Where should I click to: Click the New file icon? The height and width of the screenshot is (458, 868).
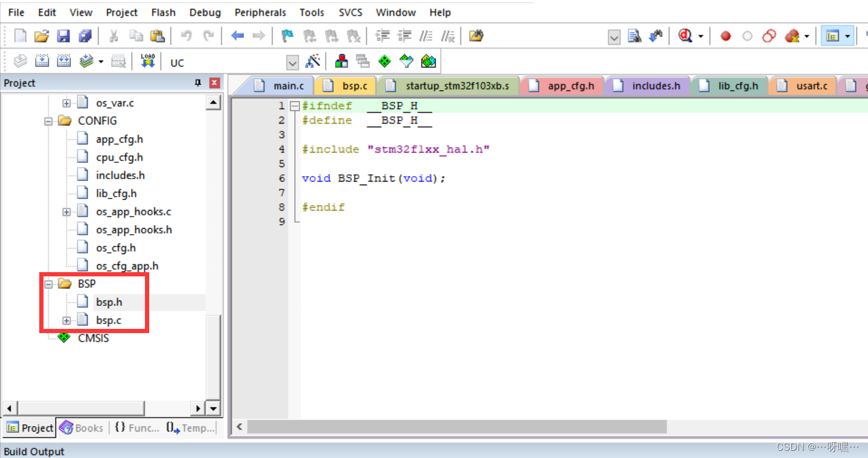point(21,36)
